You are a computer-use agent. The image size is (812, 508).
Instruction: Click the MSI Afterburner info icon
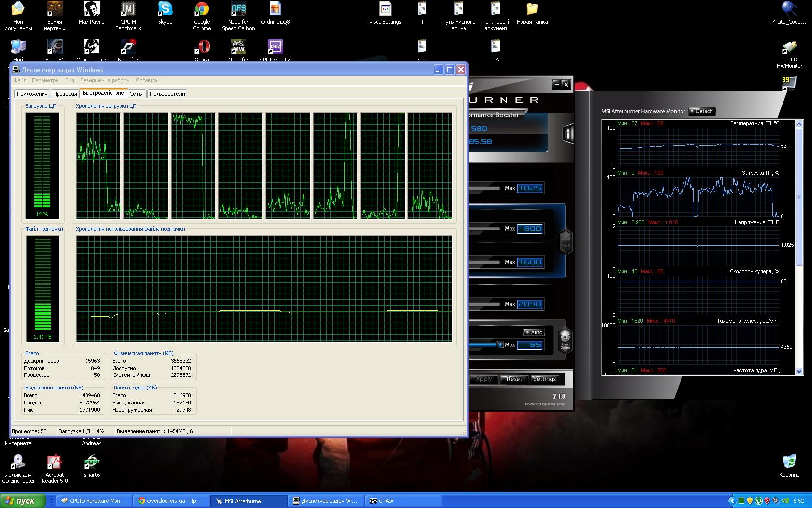[x=568, y=134]
